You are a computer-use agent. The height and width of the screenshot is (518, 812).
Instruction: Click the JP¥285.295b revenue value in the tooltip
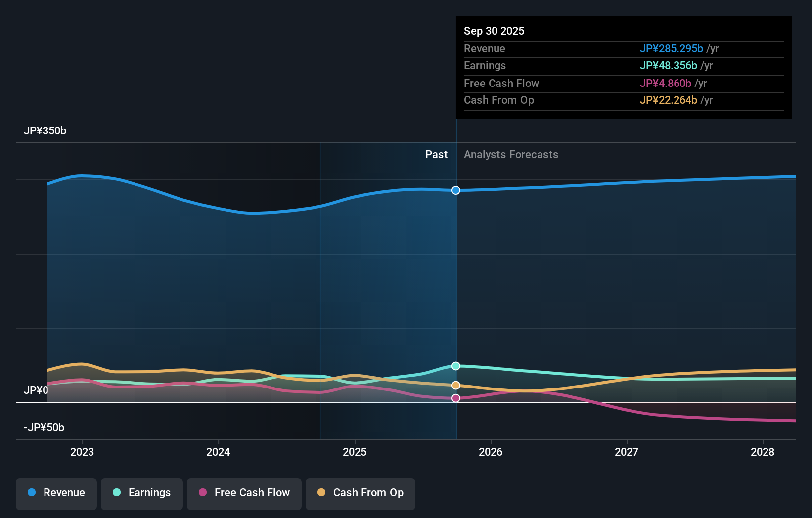[672, 49]
